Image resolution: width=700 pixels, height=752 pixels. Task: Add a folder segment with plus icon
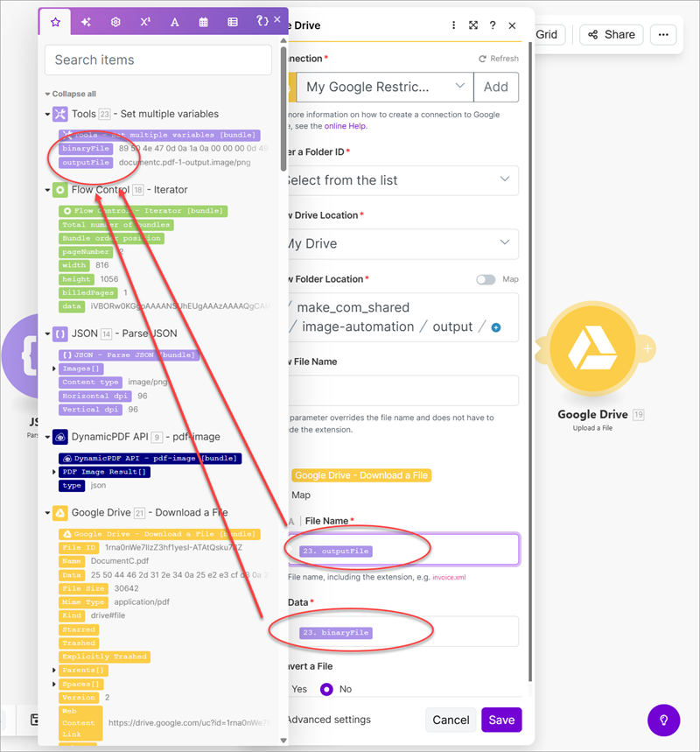[x=496, y=327]
